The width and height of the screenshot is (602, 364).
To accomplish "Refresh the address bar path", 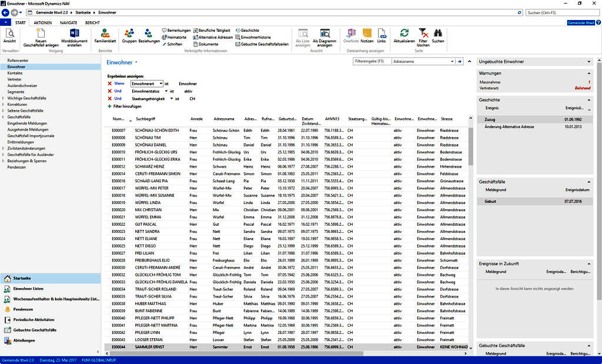I will click(520, 13).
